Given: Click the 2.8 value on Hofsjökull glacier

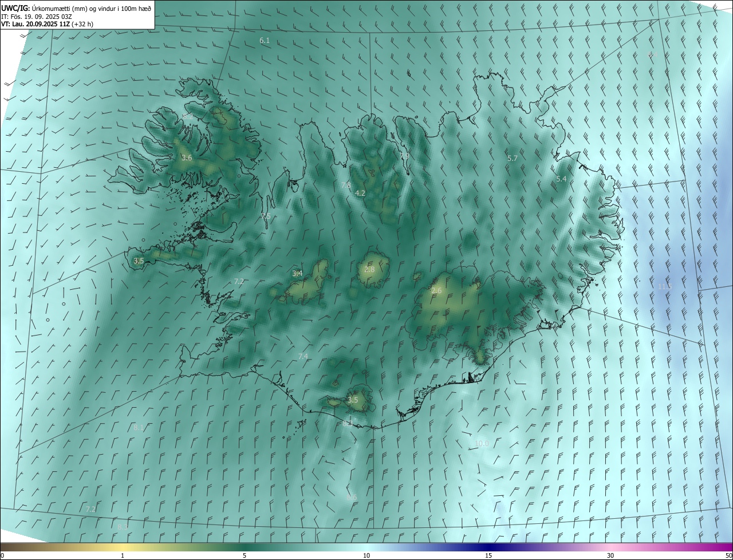Looking at the screenshot, I should pos(369,270).
